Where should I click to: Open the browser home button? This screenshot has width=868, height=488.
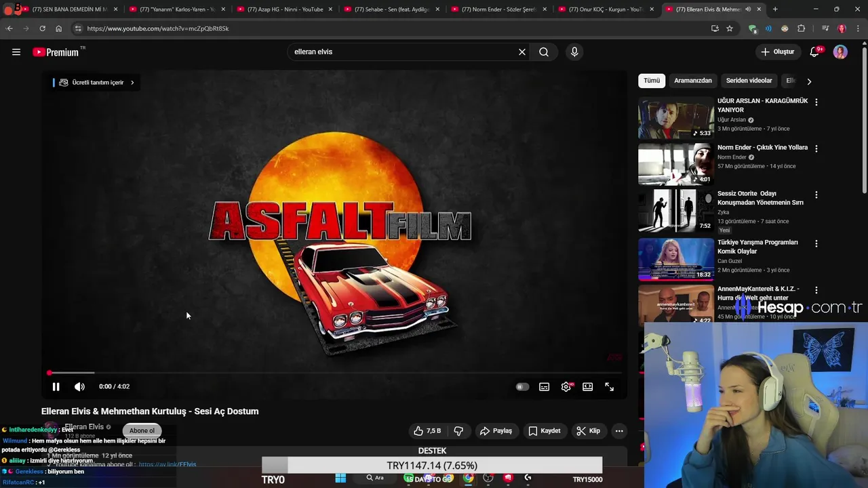[x=58, y=28]
